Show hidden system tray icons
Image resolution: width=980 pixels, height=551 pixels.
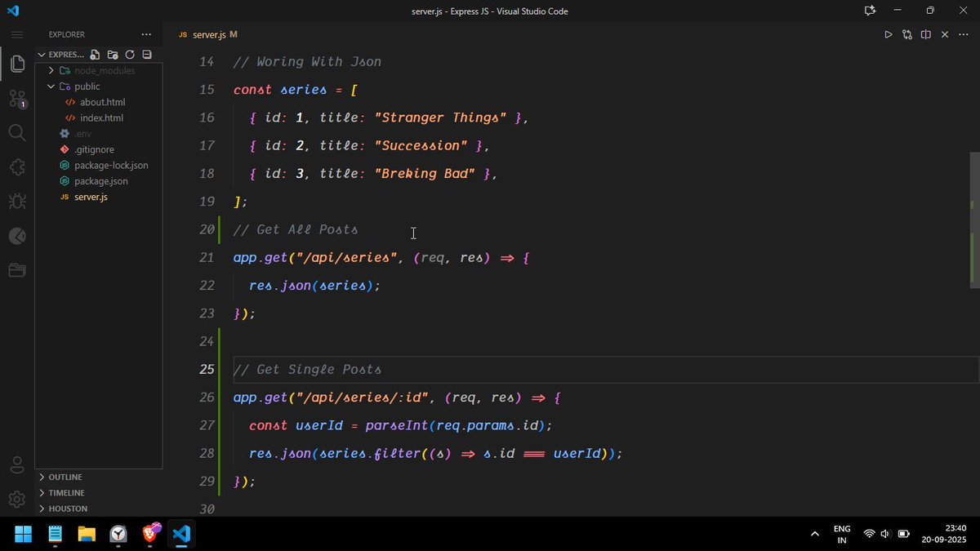[814, 534]
